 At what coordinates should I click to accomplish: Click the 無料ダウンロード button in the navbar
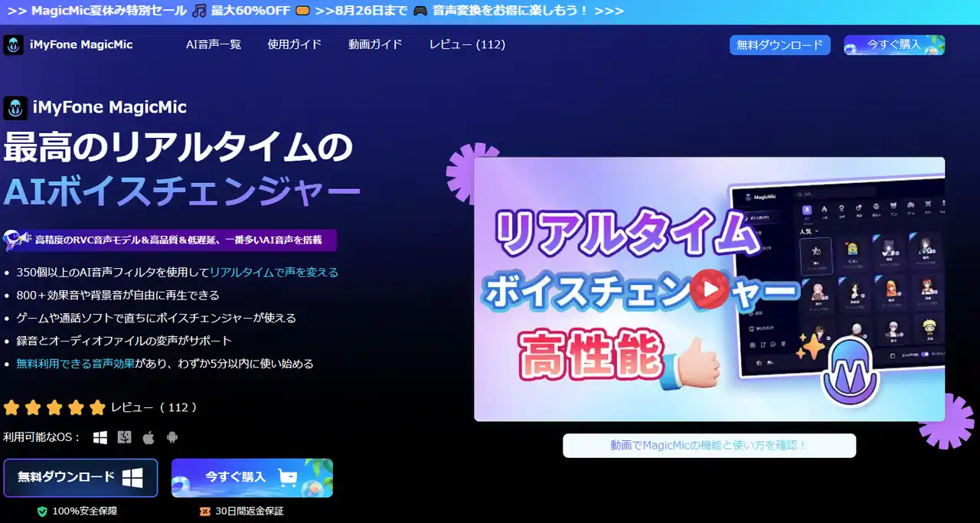click(780, 45)
